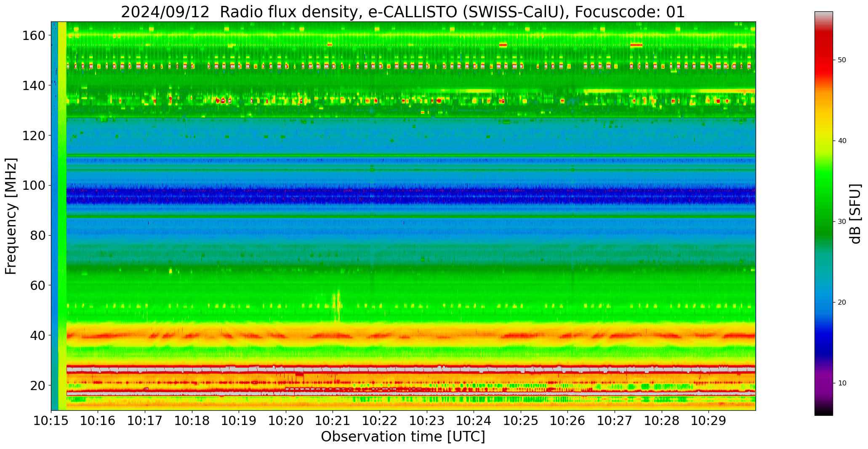The width and height of the screenshot is (868, 449).
Task: Click the grey saturated band near 26 MHz
Action: tap(411, 369)
